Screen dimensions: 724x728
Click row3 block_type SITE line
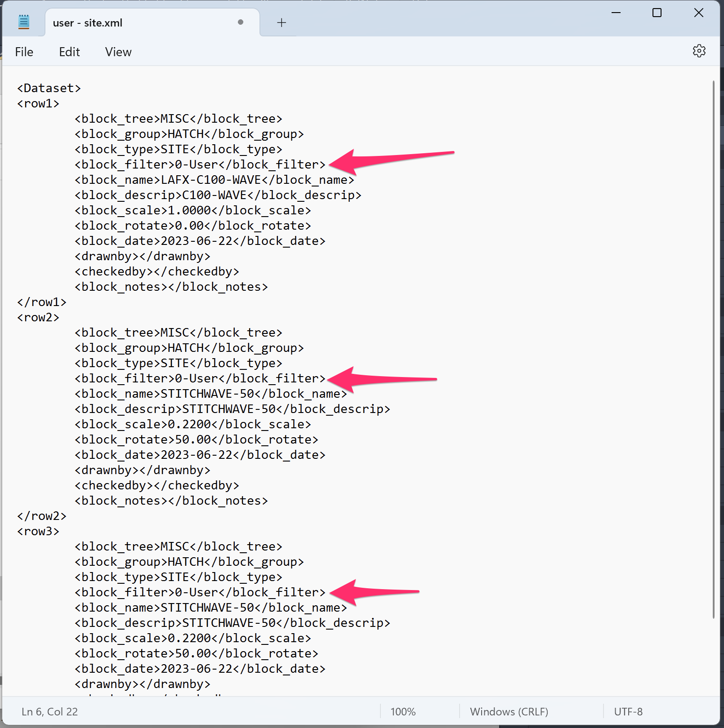point(179,577)
